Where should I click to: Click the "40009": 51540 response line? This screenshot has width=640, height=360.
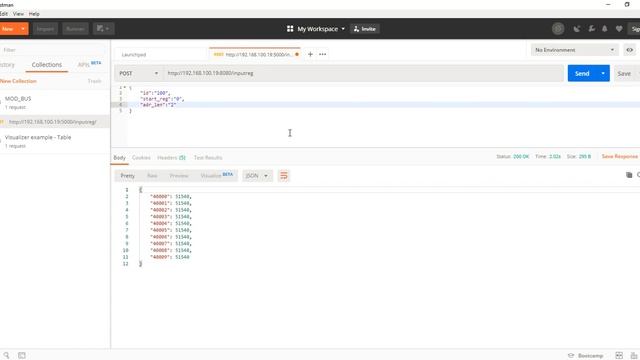point(170,257)
